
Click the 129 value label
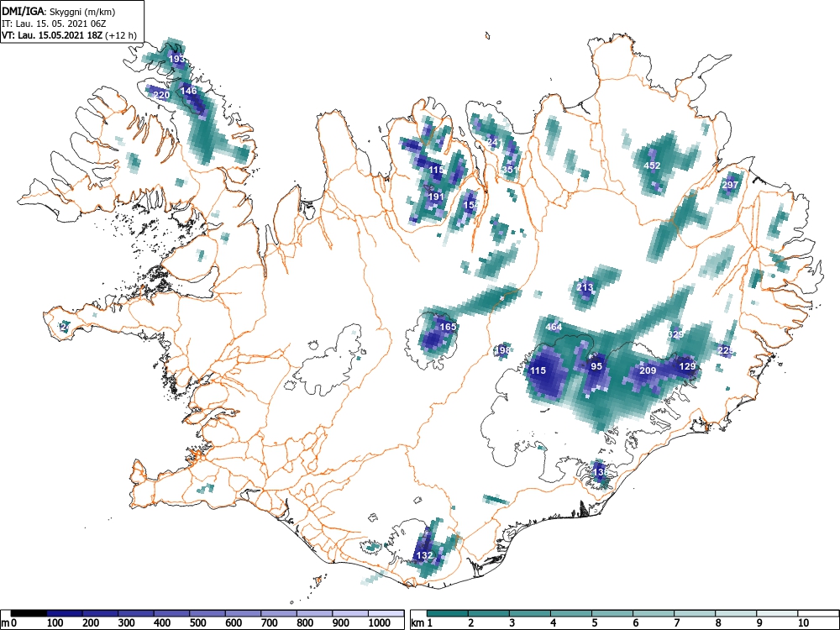[687, 366]
